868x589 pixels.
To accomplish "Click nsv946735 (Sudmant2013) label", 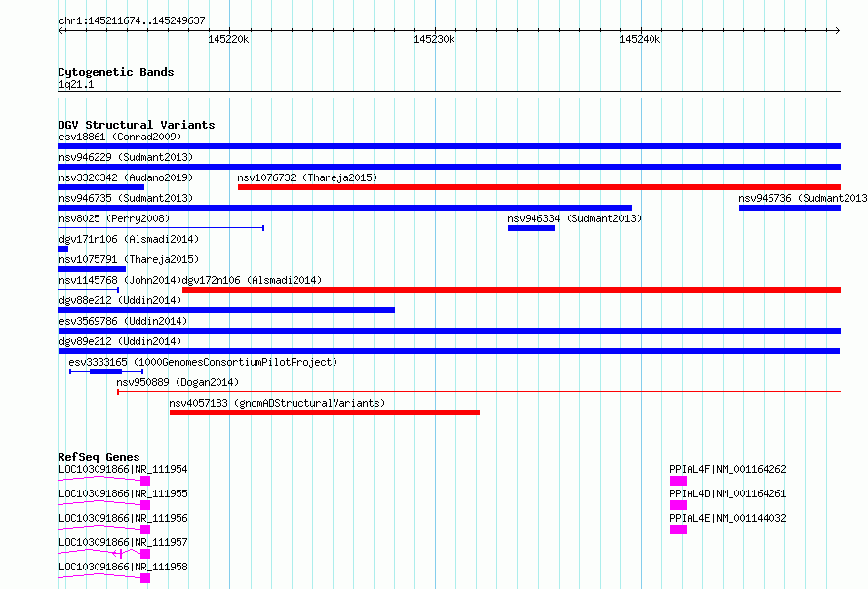I will tap(126, 198).
